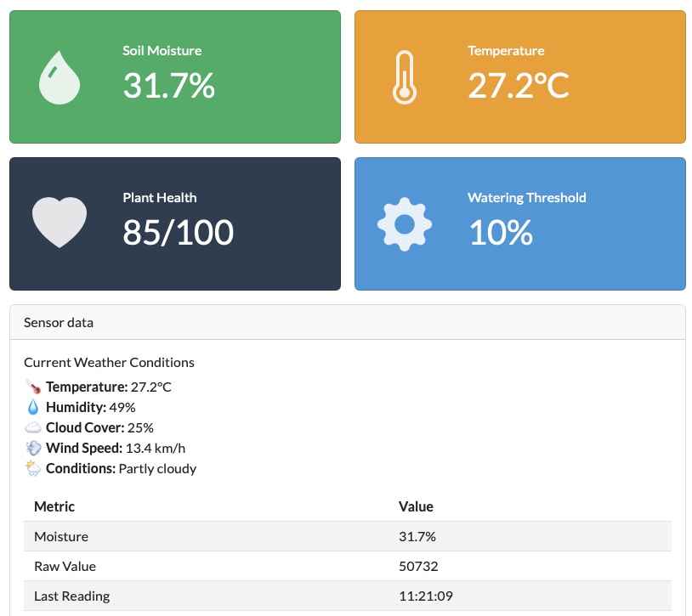Click the cloud emoji beside Cloud Cover
Viewport: 692px width, 616px height.
33,428
